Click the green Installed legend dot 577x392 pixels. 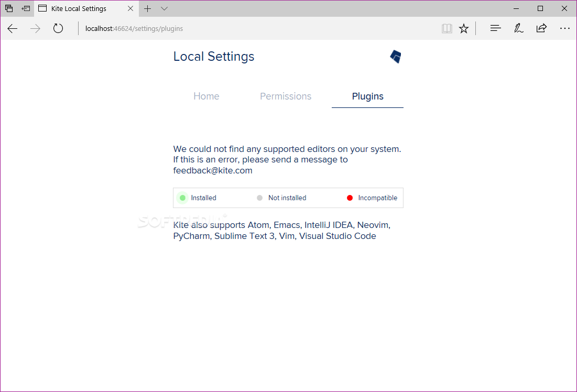(x=182, y=198)
